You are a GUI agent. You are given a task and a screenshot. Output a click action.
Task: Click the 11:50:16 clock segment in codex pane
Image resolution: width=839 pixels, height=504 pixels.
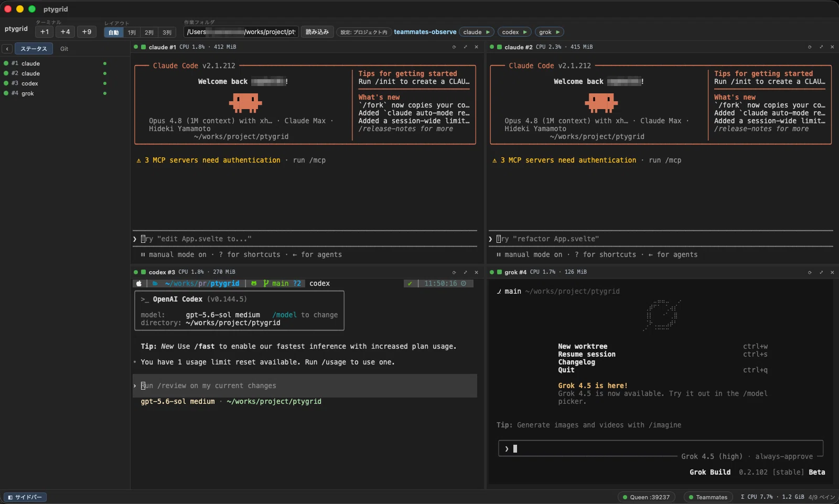[445, 283]
